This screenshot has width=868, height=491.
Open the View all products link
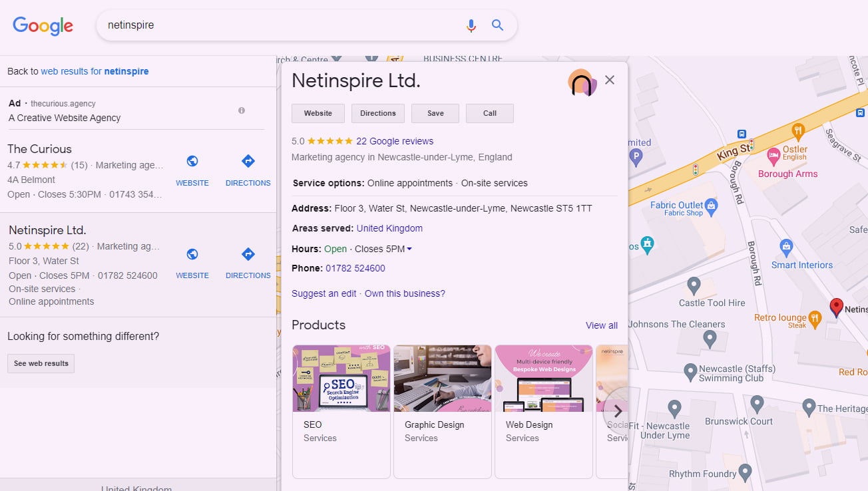(601, 325)
